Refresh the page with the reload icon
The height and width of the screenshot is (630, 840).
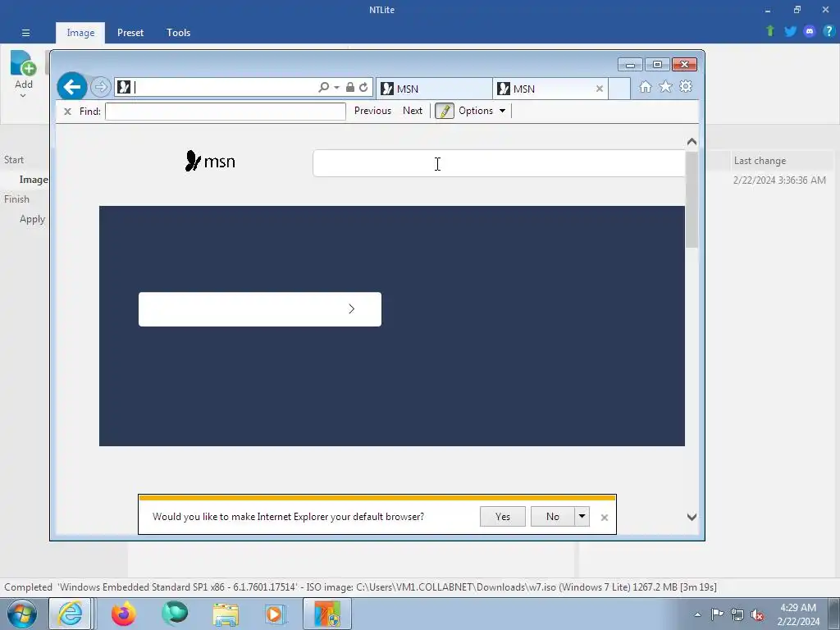(363, 87)
